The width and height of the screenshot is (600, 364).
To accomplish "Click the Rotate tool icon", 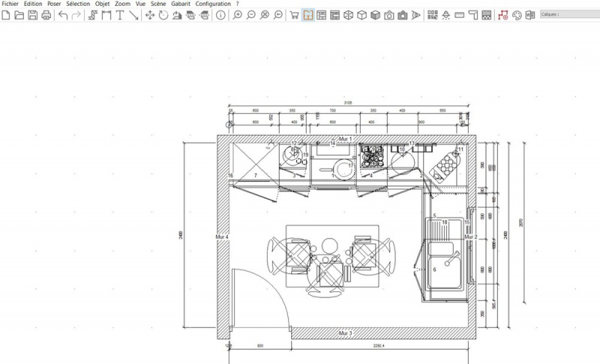I will tap(163, 15).
